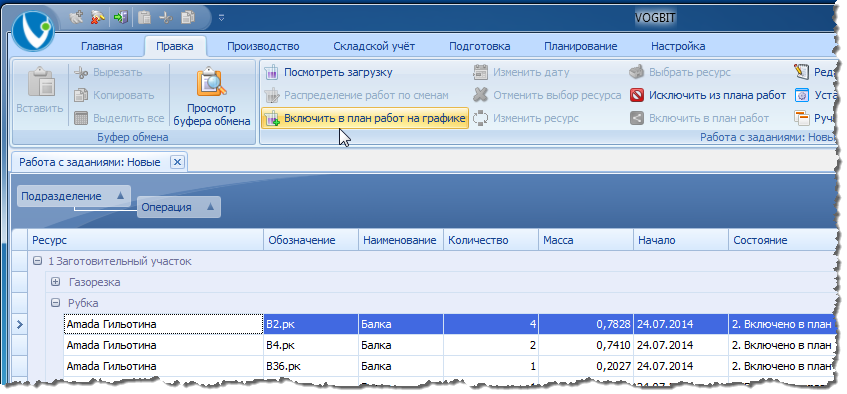The image size is (847, 394).
Task: Select the Amada Гильотина cell in the B2.рк row
Action: point(164,324)
